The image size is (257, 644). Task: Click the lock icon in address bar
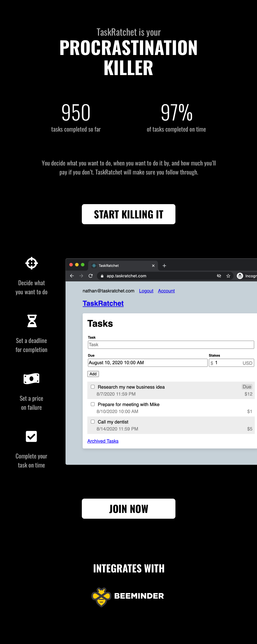(x=102, y=276)
